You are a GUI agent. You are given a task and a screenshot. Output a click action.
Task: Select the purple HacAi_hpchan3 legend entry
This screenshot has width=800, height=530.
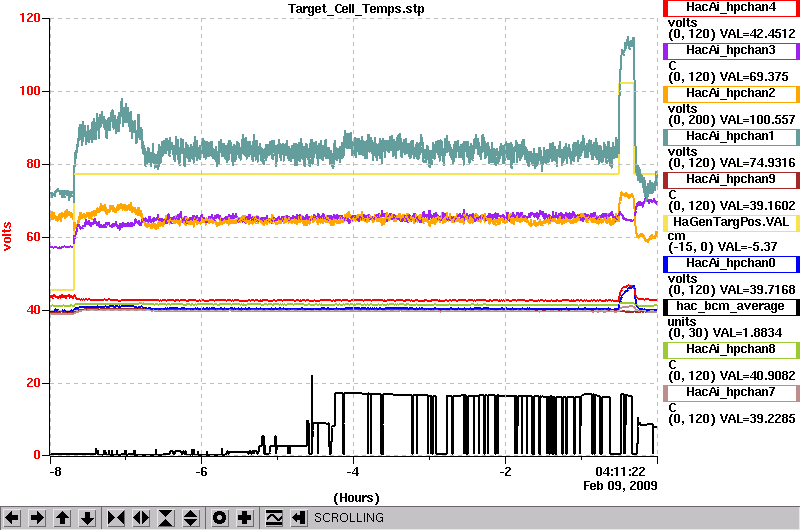(731, 51)
